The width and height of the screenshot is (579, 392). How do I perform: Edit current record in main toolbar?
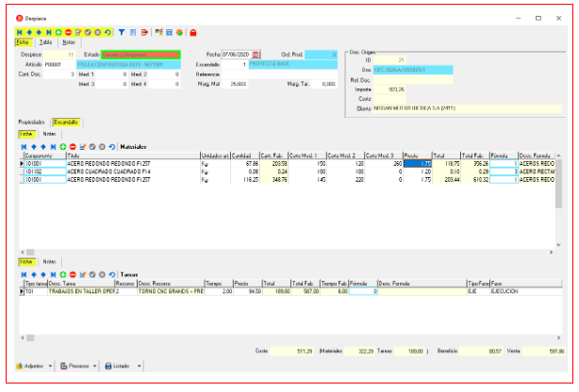coord(78,32)
